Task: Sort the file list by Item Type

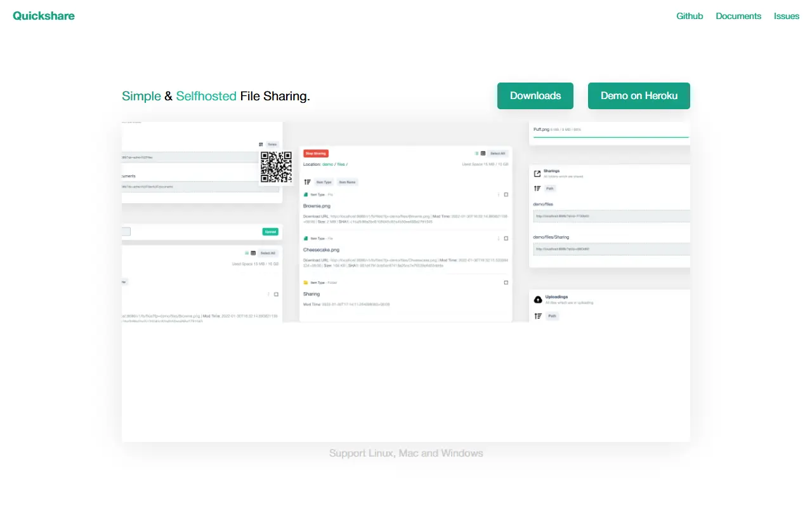Action: 324,182
